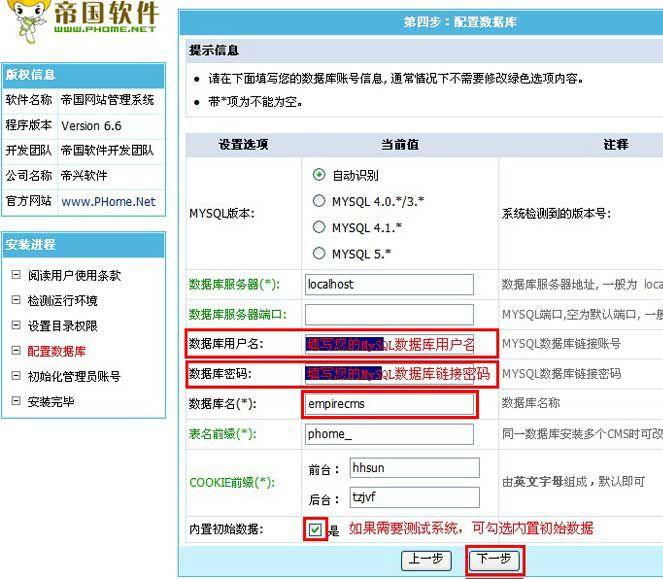Focus the 数据库用户名 input field
Viewport: 663px width, 579px height.
pyautogui.click(x=389, y=344)
